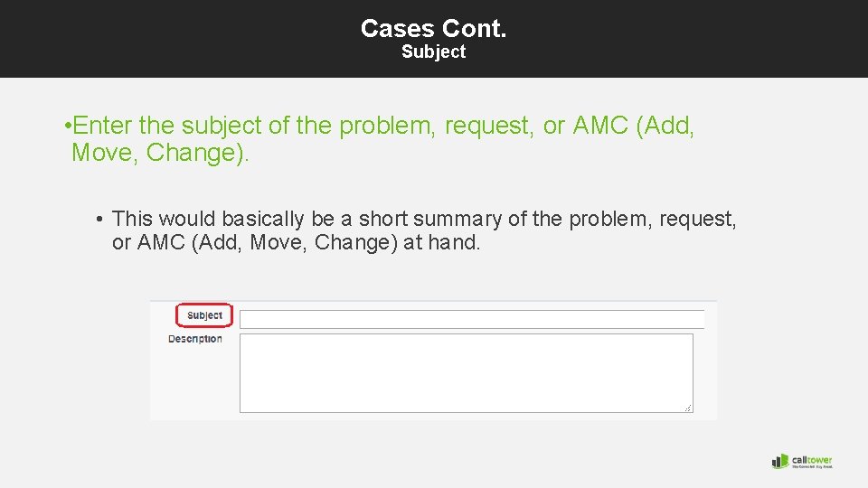Viewport: 868px width, 488px height.
Task: Click the 'or AMC (Add, Move, Change) at hand.' line
Action: 296,242
